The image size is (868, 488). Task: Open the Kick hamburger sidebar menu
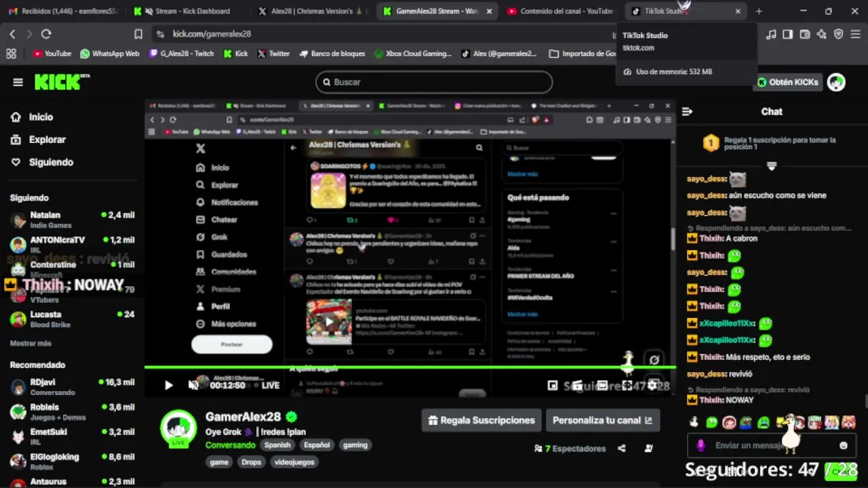pos(18,82)
